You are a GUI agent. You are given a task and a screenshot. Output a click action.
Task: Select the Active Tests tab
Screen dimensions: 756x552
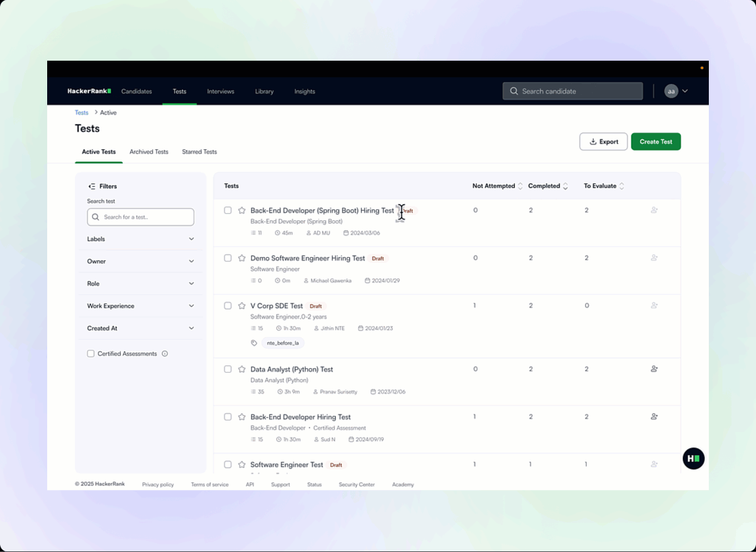click(99, 152)
